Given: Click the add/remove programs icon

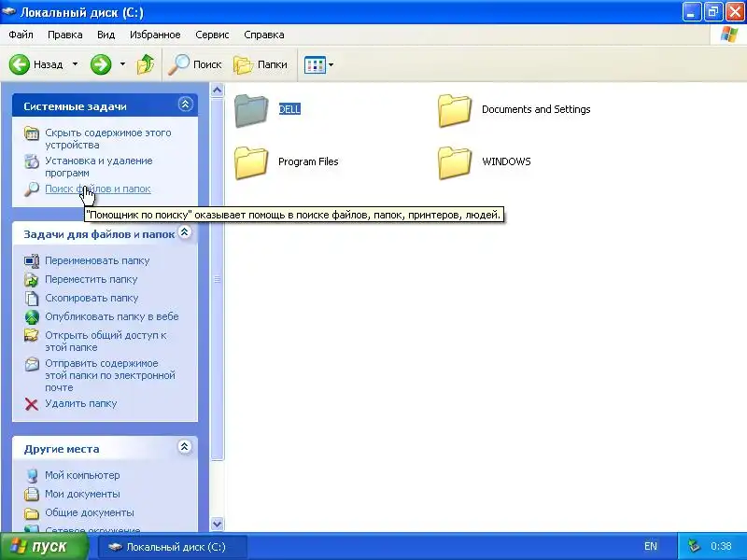Looking at the screenshot, I should [x=32, y=161].
